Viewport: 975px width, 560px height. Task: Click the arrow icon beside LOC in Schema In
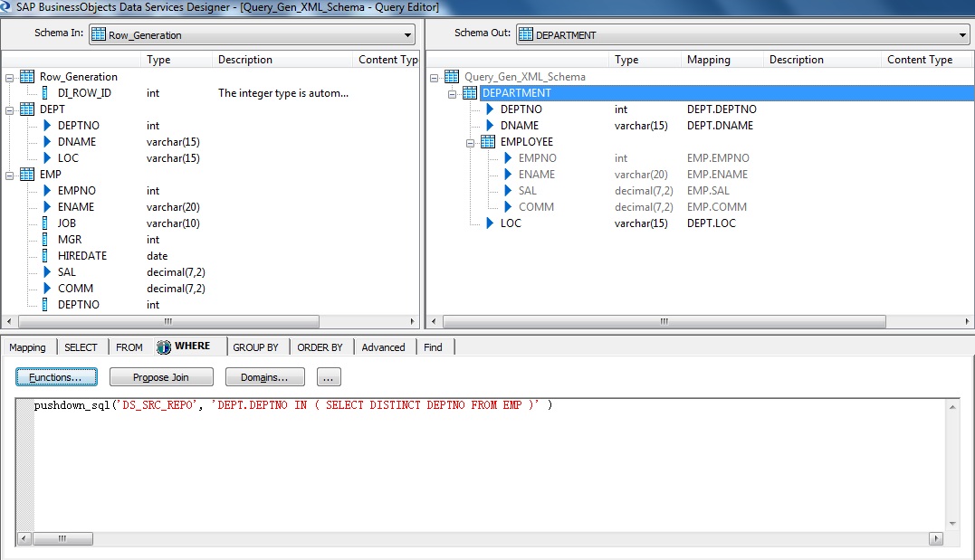47,158
